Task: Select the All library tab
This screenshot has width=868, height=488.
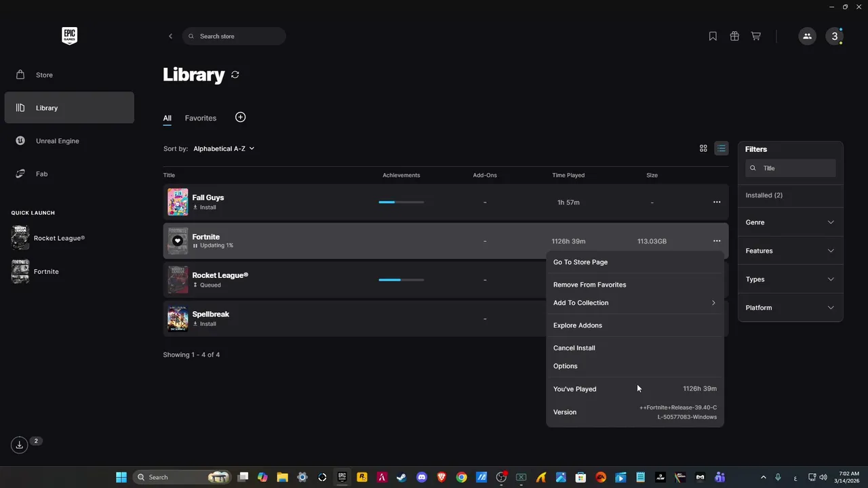Action: 167,118
